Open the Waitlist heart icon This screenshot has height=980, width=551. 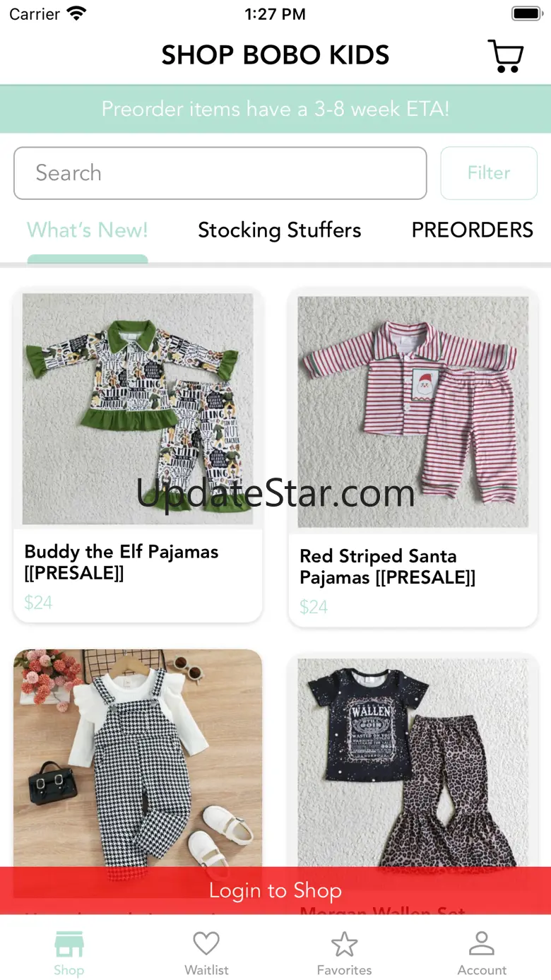206,944
